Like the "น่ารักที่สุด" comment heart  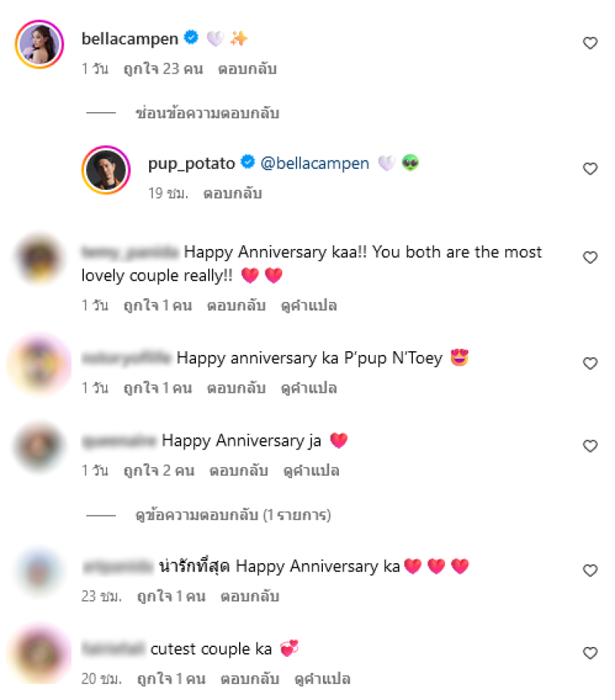tap(590, 571)
